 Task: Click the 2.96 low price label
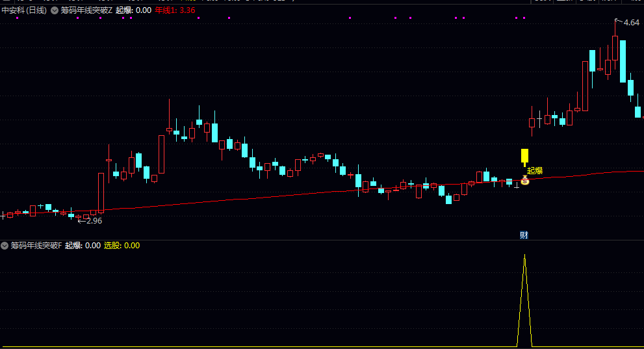click(x=94, y=221)
